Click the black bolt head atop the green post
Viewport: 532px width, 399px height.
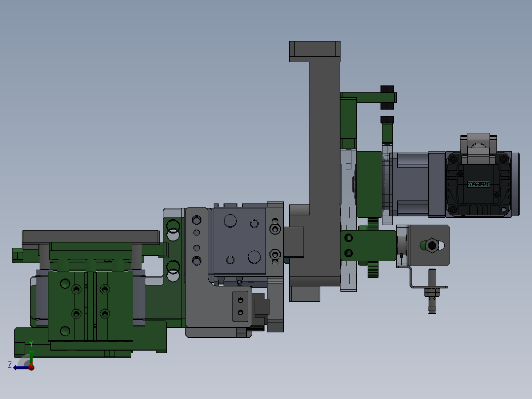pyautogui.click(x=387, y=120)
